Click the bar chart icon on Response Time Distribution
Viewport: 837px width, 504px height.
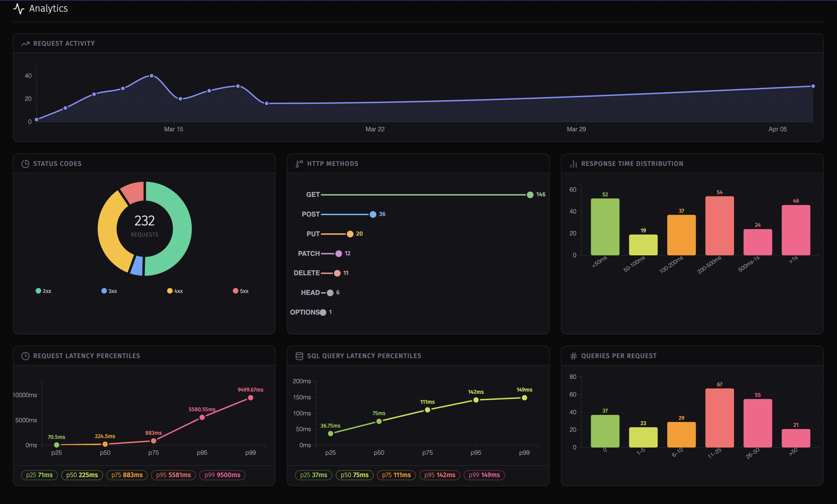[573, 163]
